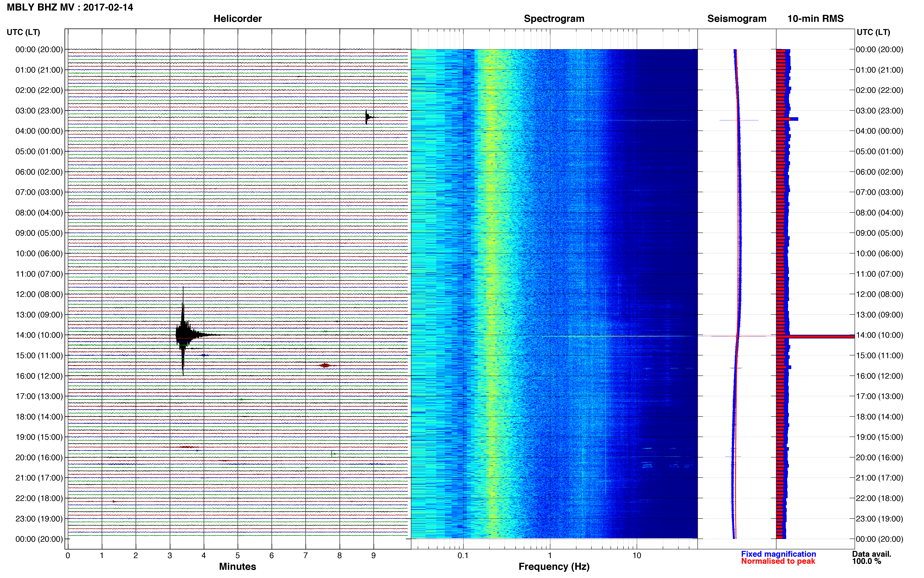Click the right 'UTC (LT)' axis label
924x578 pixels.
click(x=873, y=32)
